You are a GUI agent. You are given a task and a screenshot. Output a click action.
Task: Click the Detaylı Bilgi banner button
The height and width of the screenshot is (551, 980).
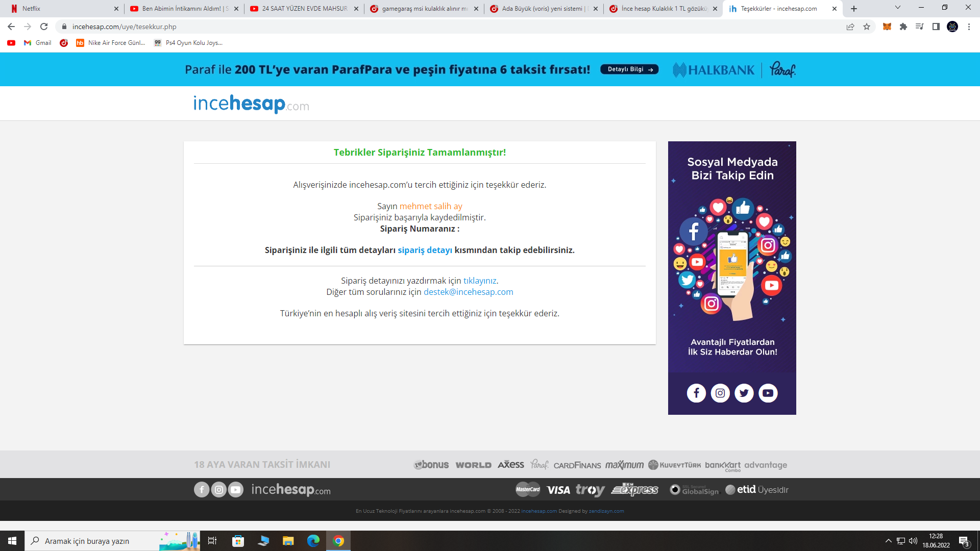pos(629,69)
